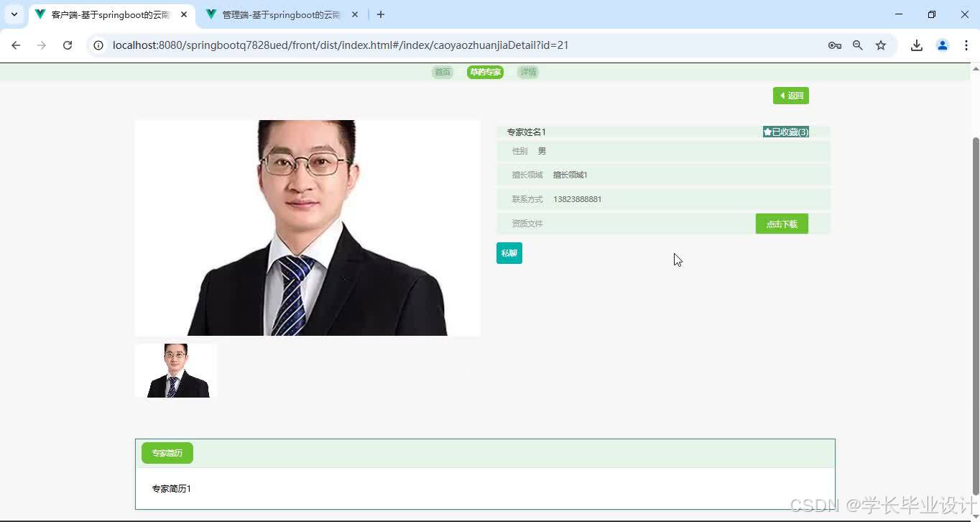Download the 资质文件 with 点击下载

click(782, 224)
